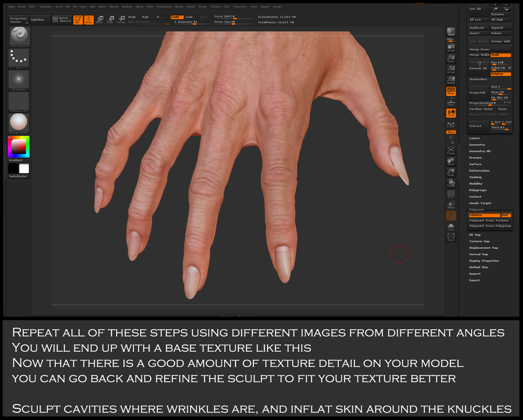Image resolution: width=523 pixels, height=420 pixels.
Task: Open the Brush menu
Action: pos(22,7)
